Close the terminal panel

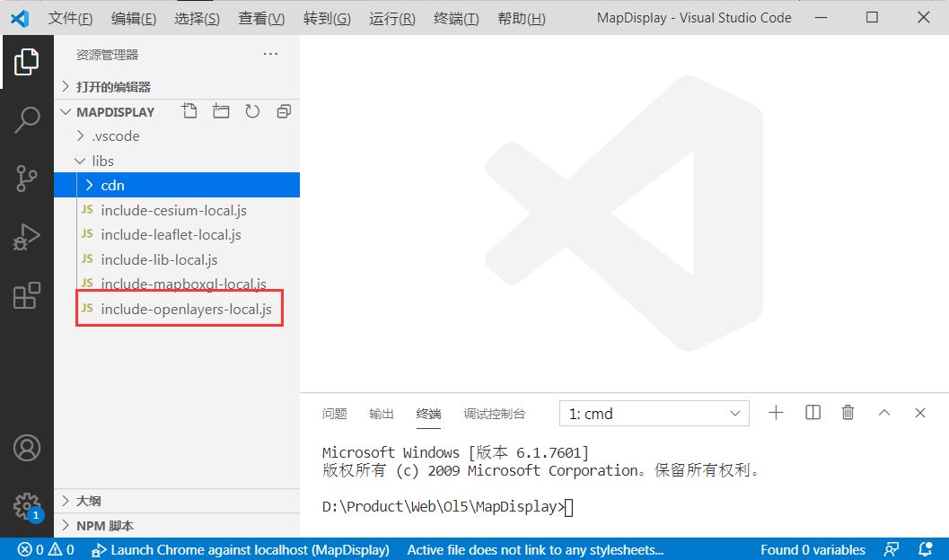point(920,413)
